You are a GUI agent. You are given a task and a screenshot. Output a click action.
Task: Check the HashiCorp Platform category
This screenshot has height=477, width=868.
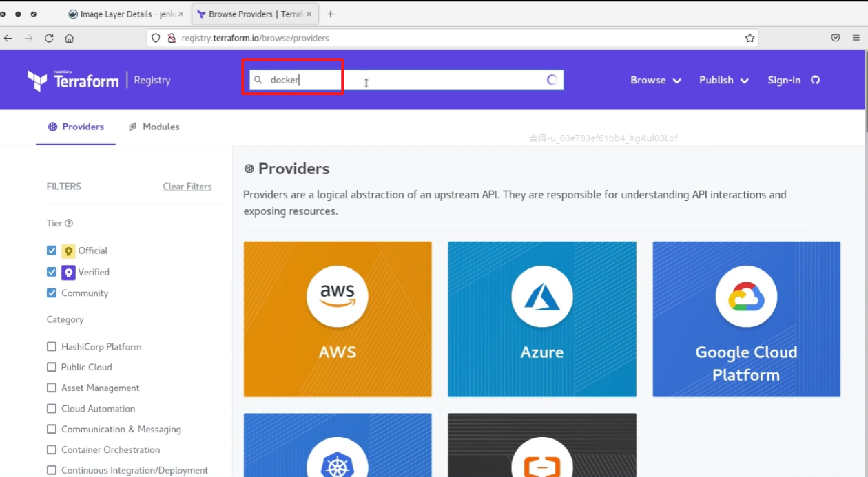[52, 346]
